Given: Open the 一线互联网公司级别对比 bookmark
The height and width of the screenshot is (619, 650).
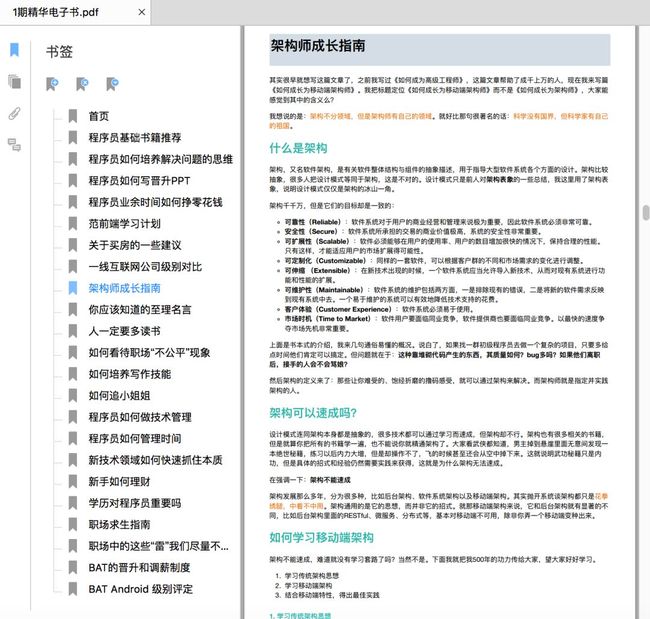Looking at the screenshot, I should [x=145, y=267].
